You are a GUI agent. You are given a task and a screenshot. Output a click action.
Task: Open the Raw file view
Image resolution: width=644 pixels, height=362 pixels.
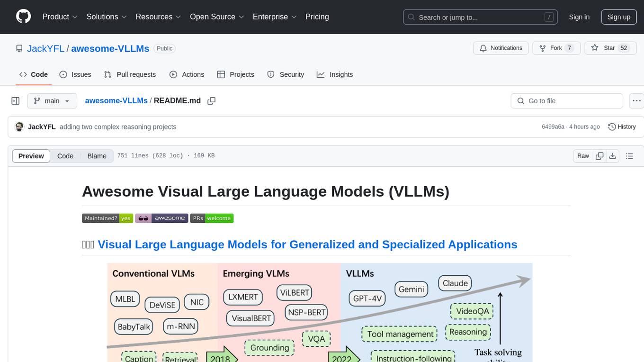pyautogui.click(x=583, y=156)
